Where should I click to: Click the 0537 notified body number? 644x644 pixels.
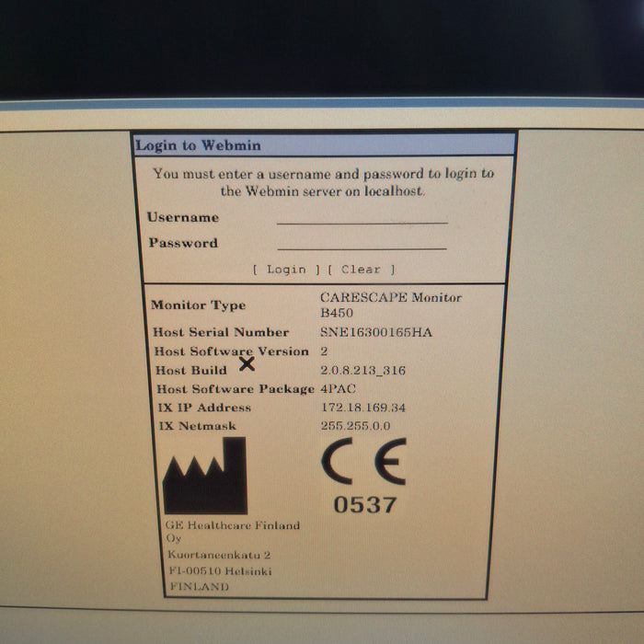pos(365,505)
